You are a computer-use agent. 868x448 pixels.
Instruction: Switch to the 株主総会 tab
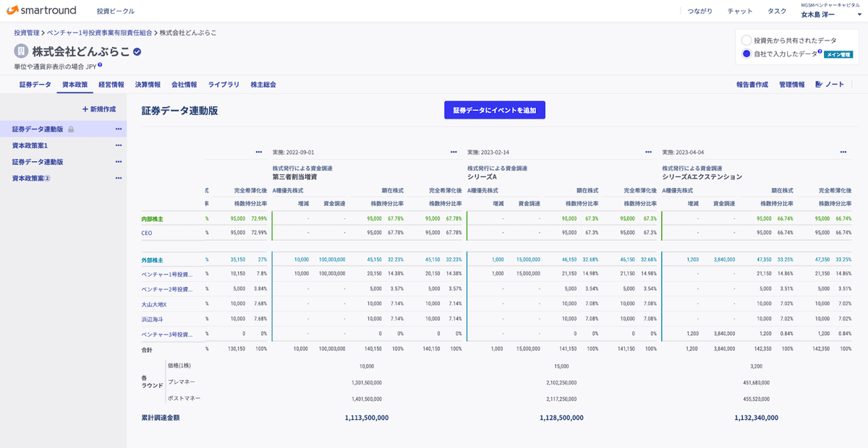point(263,84)
